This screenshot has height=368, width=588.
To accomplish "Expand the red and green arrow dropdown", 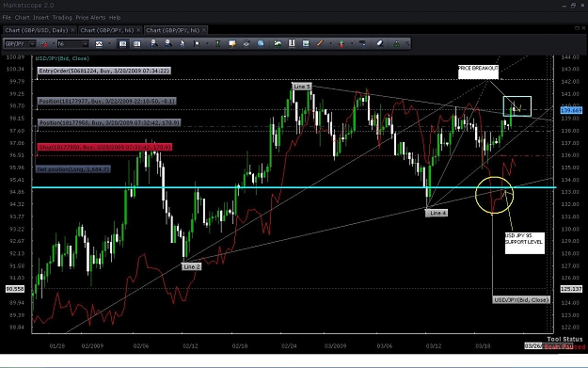I will [x=352, y=44].
